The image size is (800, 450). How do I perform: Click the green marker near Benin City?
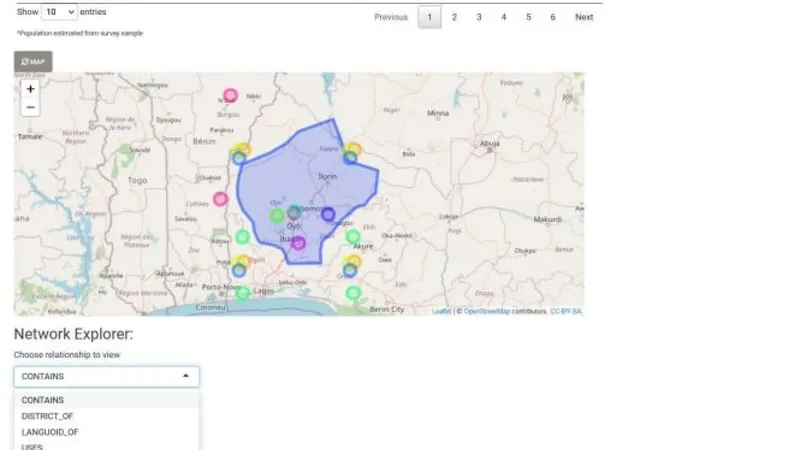coord(353,293)
